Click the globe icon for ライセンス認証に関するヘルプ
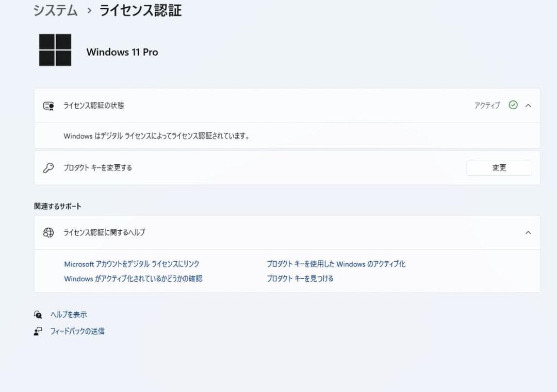The height and width of the screenshot is (392, 557). pos(48,232)
